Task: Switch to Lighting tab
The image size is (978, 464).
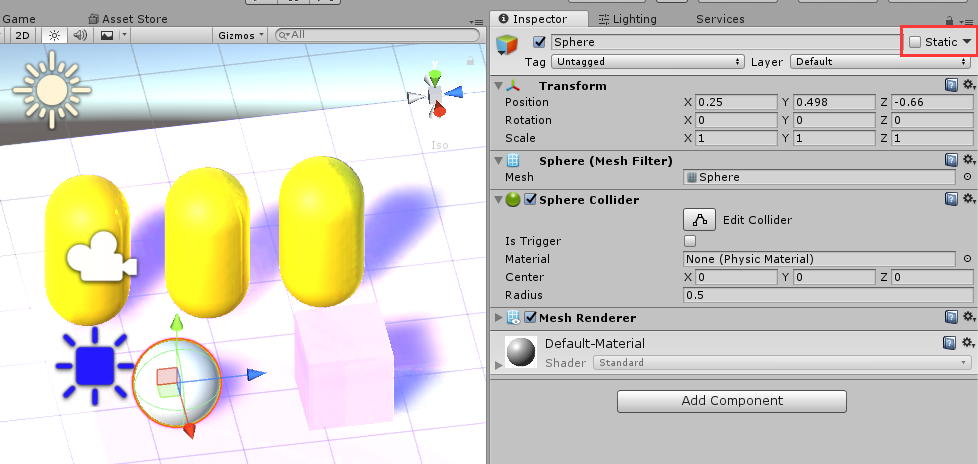Action: pyautogui.click(x=627, y=19)
